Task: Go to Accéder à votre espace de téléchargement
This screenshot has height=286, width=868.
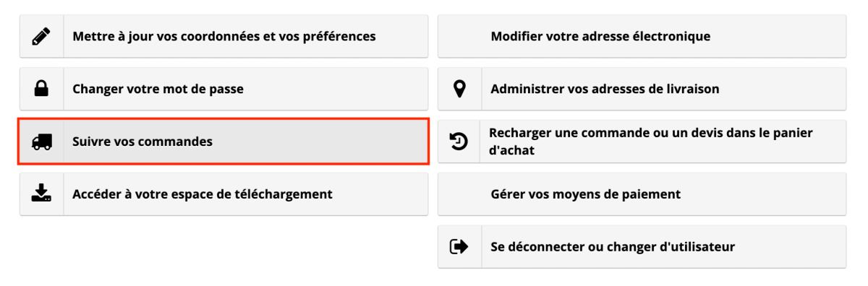Action: pyautogui.click(x=224, y=194)
